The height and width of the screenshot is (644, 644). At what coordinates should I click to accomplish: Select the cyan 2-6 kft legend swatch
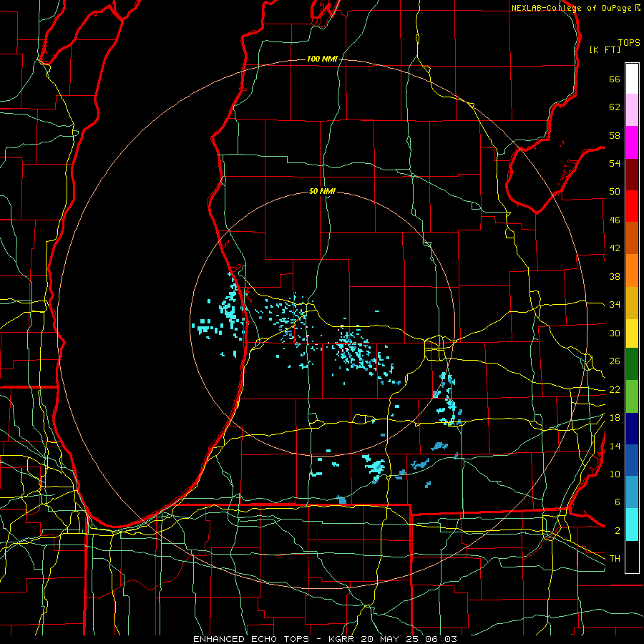click(632, 525)
